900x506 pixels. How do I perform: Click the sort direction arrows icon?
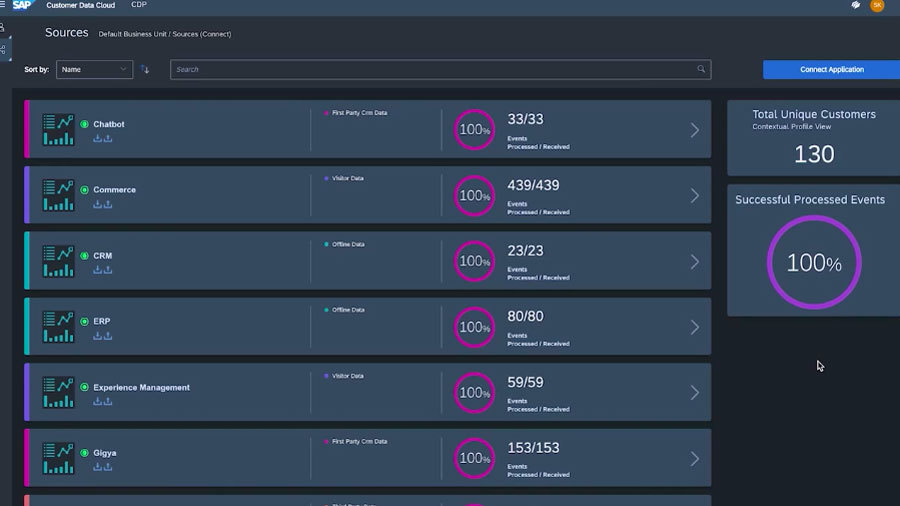pos(145,69)
